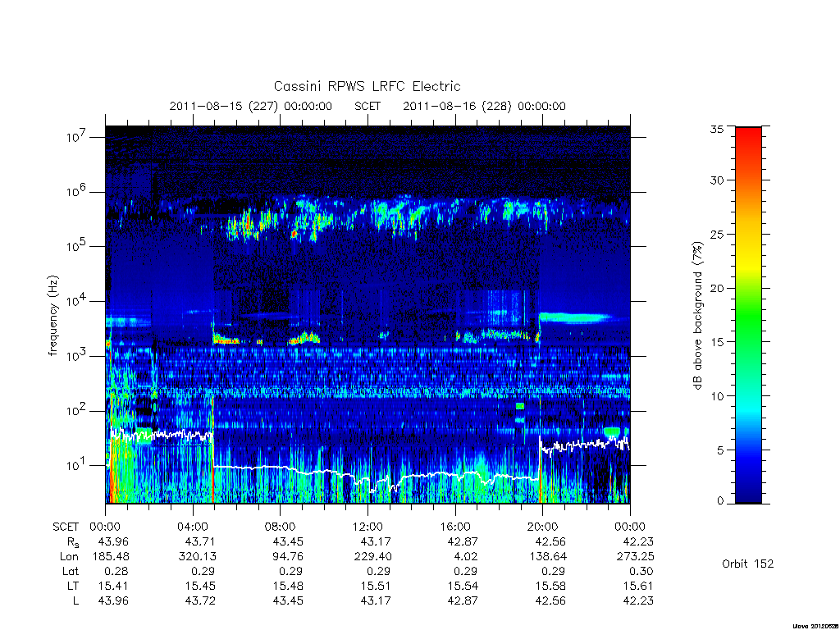Click the 'frequency (Hz)' axis label
Image resolution: width=840 pixels, height=630 pixels.
pos(52,315)
